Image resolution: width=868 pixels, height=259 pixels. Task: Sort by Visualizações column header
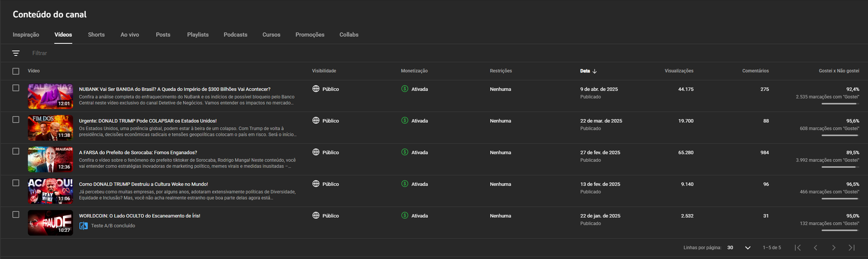coord(679,71)
